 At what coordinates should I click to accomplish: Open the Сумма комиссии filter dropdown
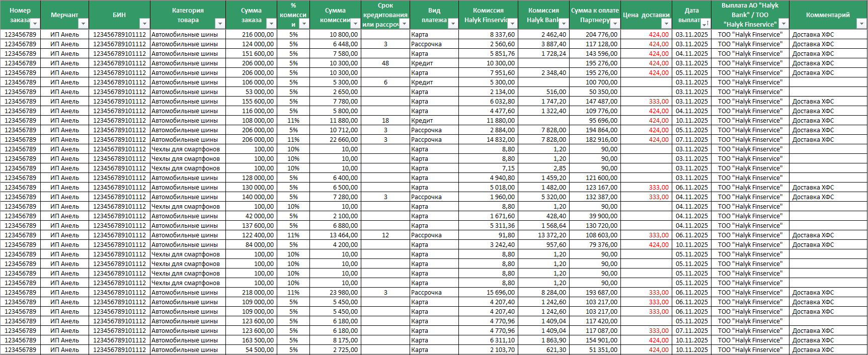pyautogui.click(x=355, y=24)
